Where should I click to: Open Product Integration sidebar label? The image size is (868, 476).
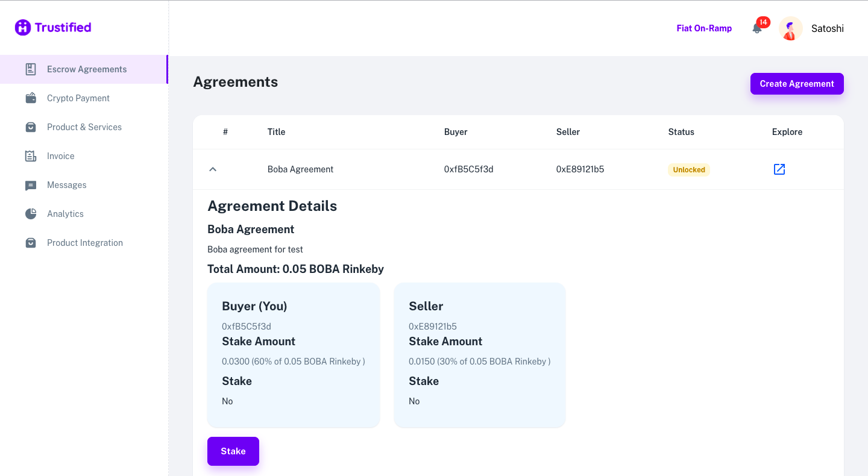(x=85, y=243)
